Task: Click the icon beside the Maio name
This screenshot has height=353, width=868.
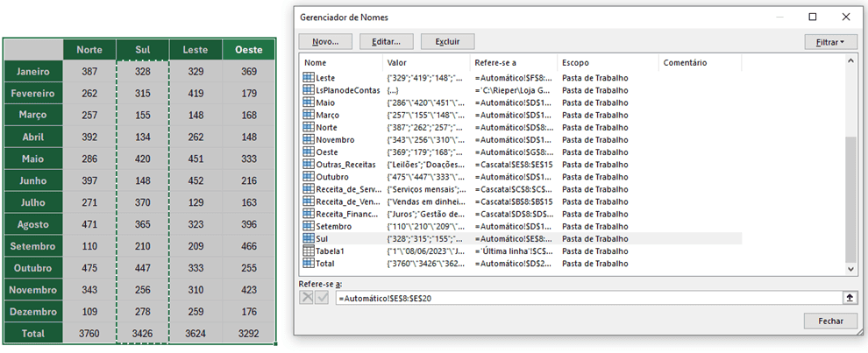Action: point(309,102)
